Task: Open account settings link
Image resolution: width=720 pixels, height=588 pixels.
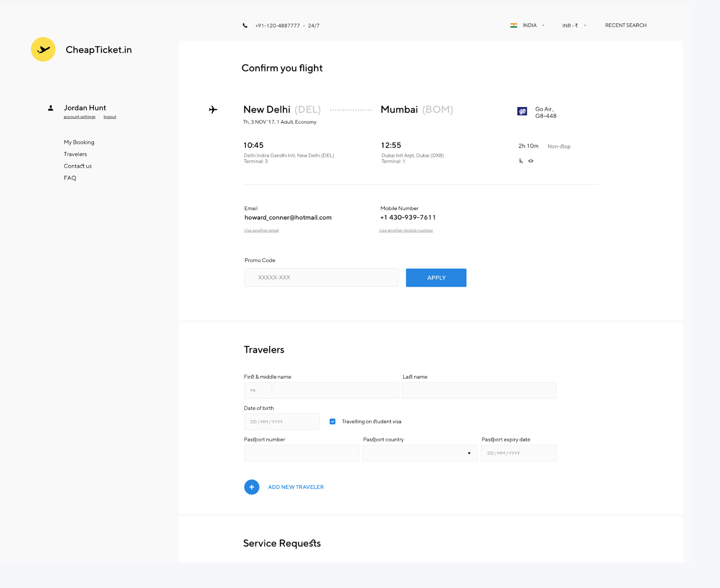Action: 79,117
